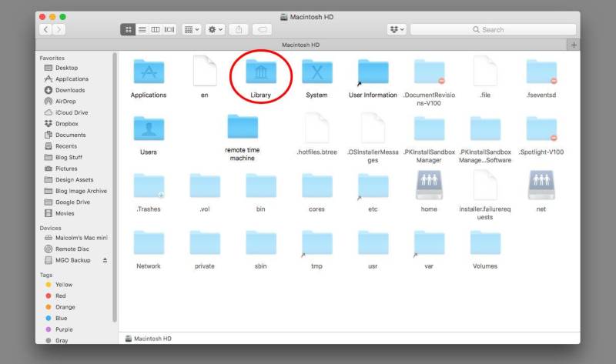Switch to column view
The image size is (616, 364).
click(156, 29)
